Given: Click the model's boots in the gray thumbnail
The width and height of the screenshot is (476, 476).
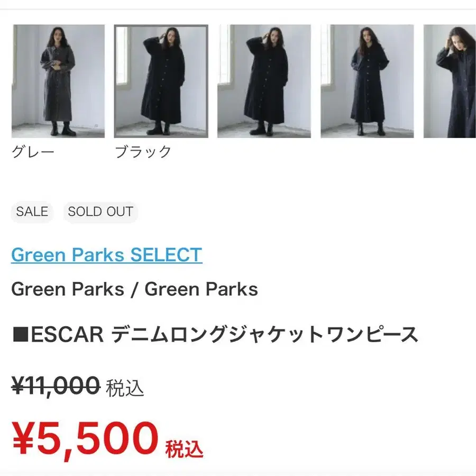Looking at the screenshot, I should tap(62, 129).
